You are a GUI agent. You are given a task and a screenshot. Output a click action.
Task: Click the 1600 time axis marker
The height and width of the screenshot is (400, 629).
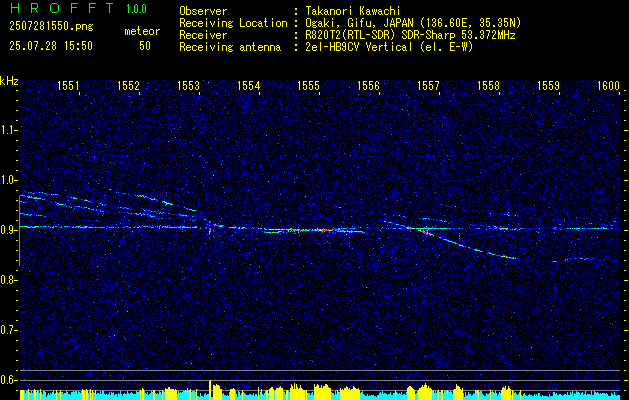tap(608, 85)
